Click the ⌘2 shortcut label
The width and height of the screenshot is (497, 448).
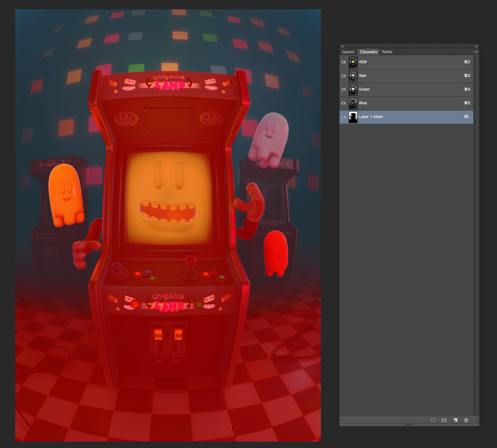click(467, 62)
